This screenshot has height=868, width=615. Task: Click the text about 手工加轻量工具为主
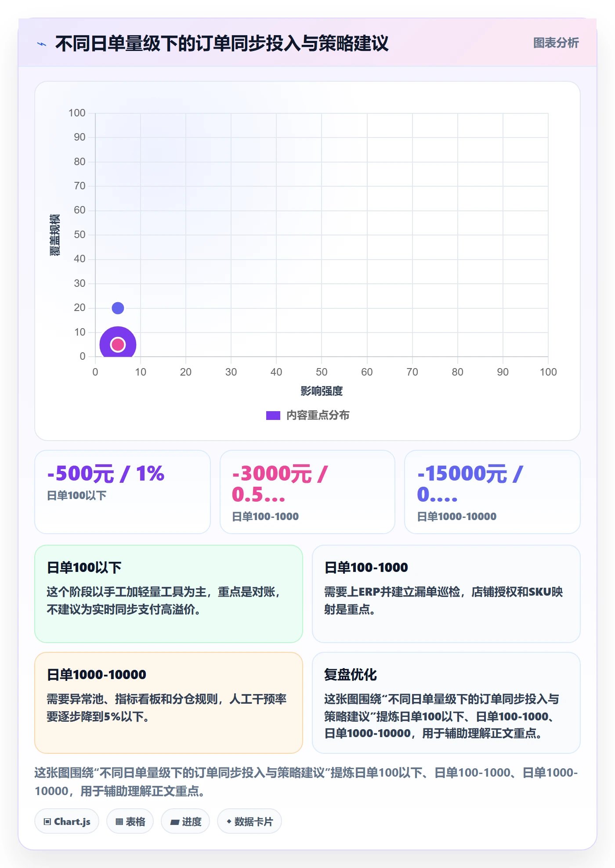pos(163,600)
